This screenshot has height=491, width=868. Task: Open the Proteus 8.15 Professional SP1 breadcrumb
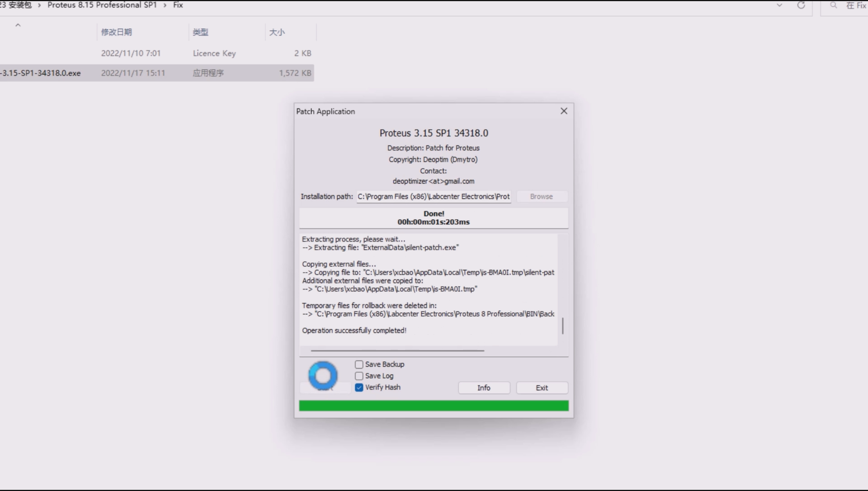point(102,5)
